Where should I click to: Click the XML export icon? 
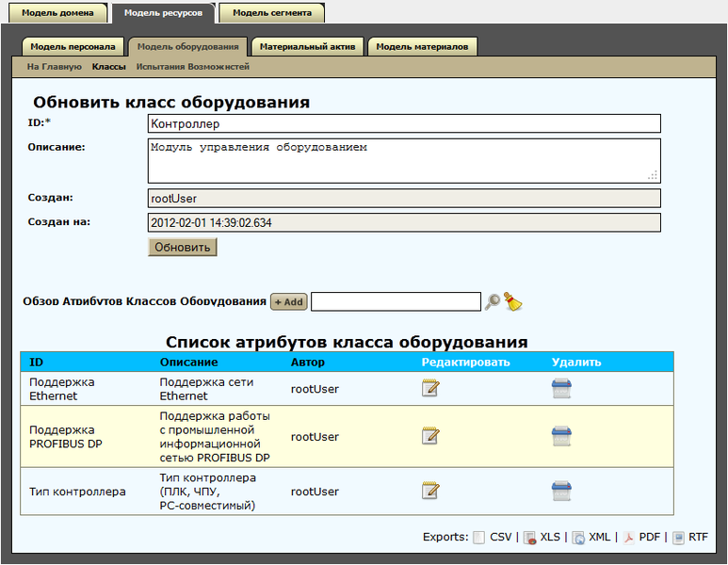578,538
